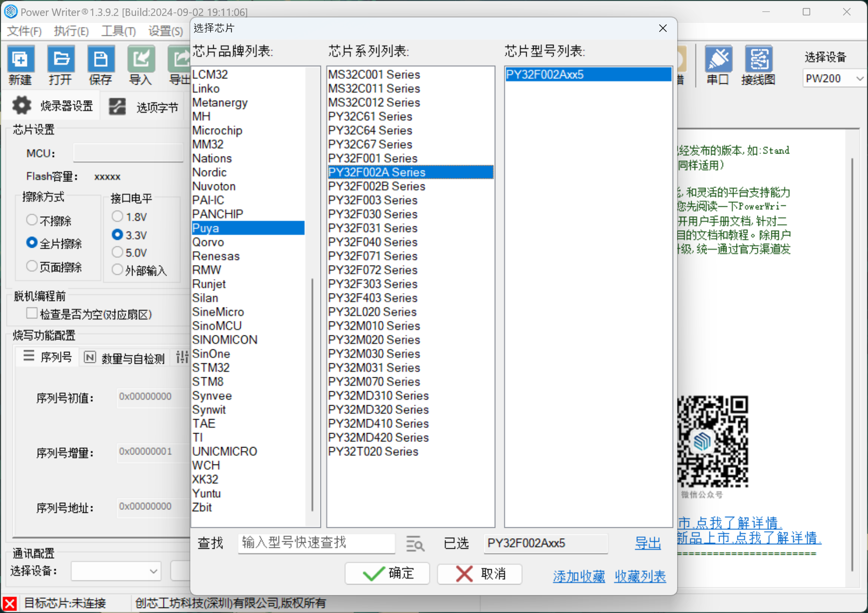Select PY32T020 Series in series list
The image size is (868, 613).
(x=411, y=452)
